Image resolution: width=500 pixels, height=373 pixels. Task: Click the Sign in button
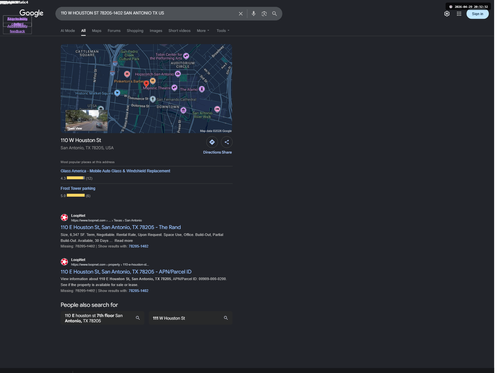point(477,14)
